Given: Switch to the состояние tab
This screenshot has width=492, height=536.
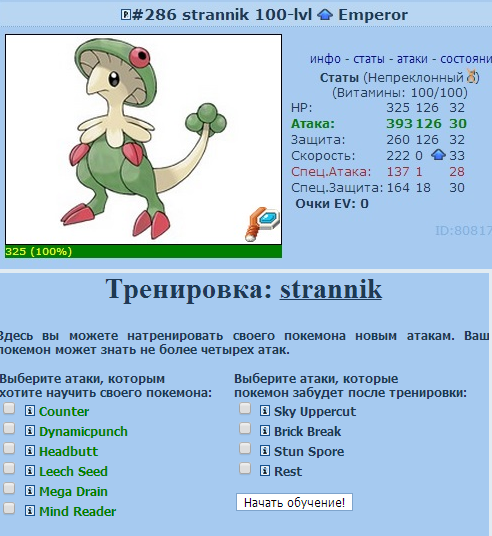Looking at the screenshot, I should tap(466, 59).
